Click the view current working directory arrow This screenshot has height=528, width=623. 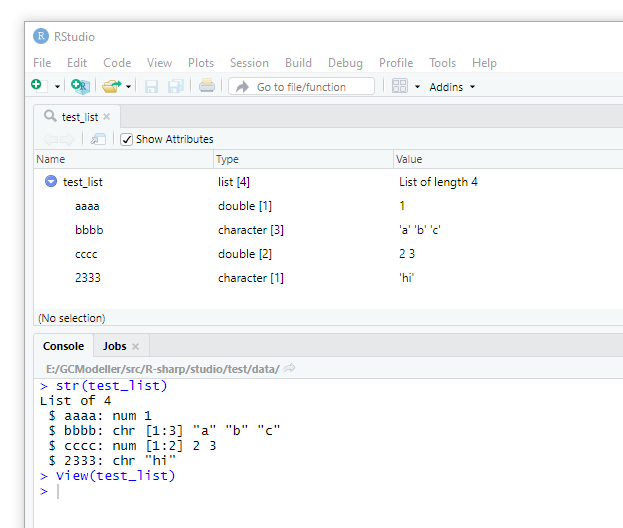[290, 369]
